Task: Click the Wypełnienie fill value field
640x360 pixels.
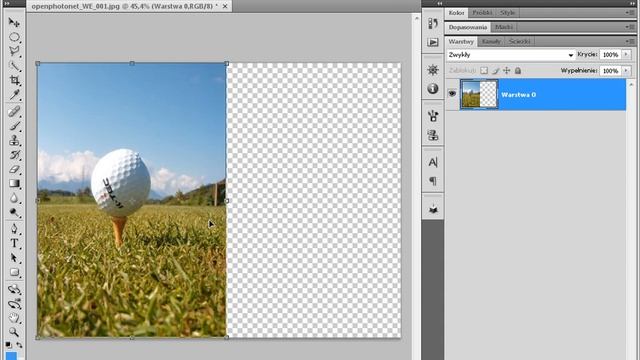Action: coord(611,71)
